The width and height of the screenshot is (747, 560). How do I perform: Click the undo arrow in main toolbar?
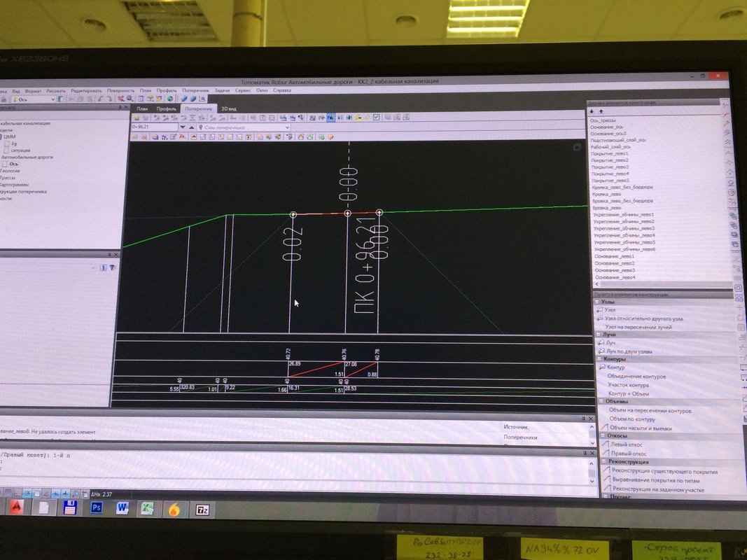101,99
